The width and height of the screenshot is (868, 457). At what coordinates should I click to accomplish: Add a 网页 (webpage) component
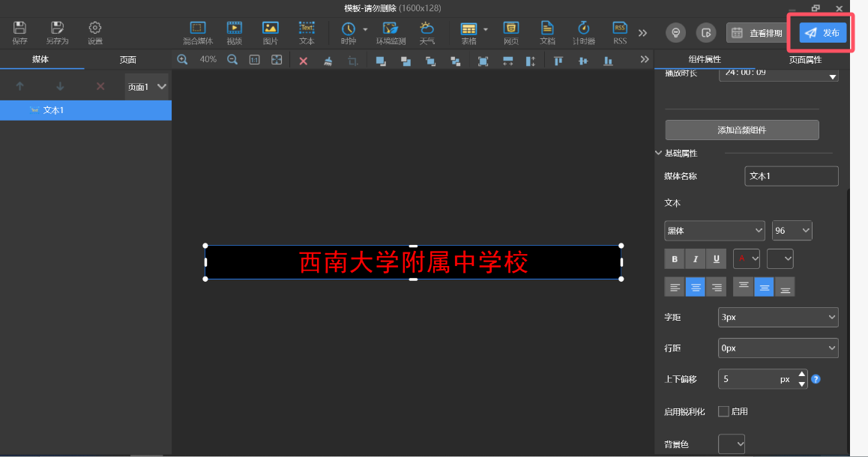pos(511,32)
